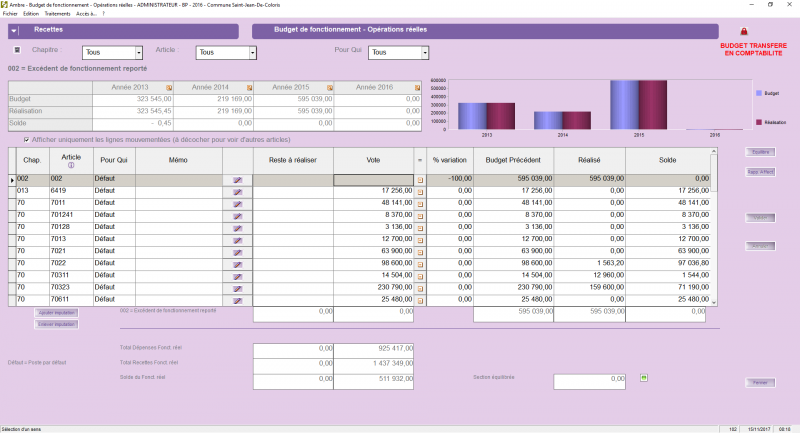Open memo edit icon for article 70611 row
The height and width of the screenshot is (433, 800).
(237, 301)
